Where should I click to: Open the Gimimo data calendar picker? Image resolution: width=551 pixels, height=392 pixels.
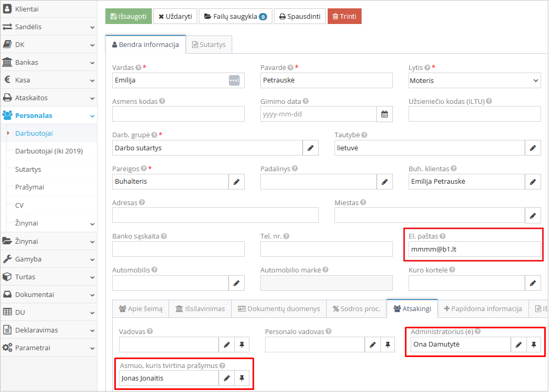[x=385, y=114]
